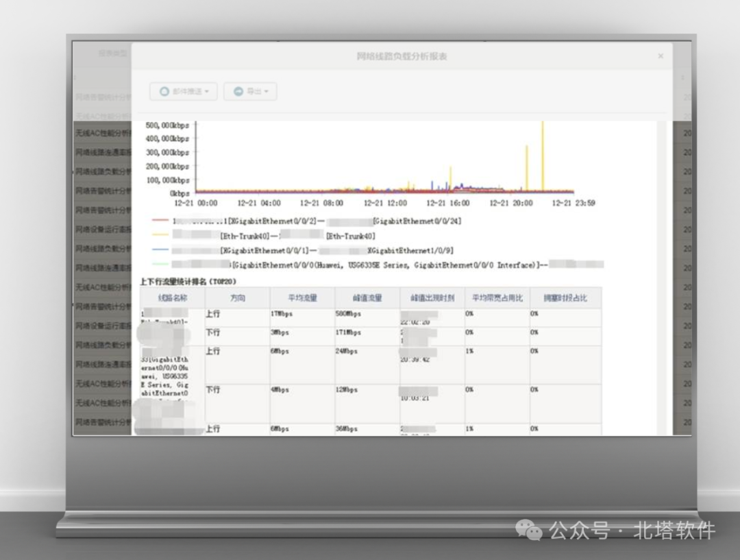
Task: Click the 方向 column header
Action: (x=237, y=298)
